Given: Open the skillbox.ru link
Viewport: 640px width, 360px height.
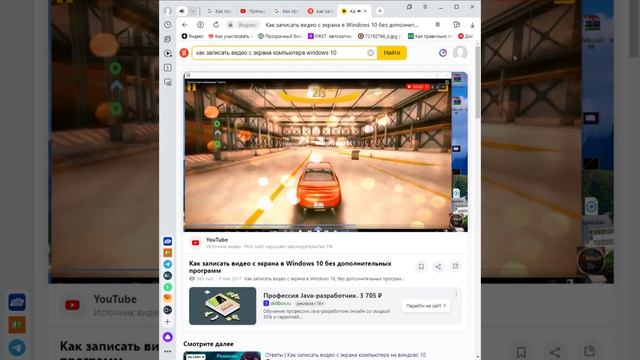Looking at the screenshot, I should click(280, 303).
